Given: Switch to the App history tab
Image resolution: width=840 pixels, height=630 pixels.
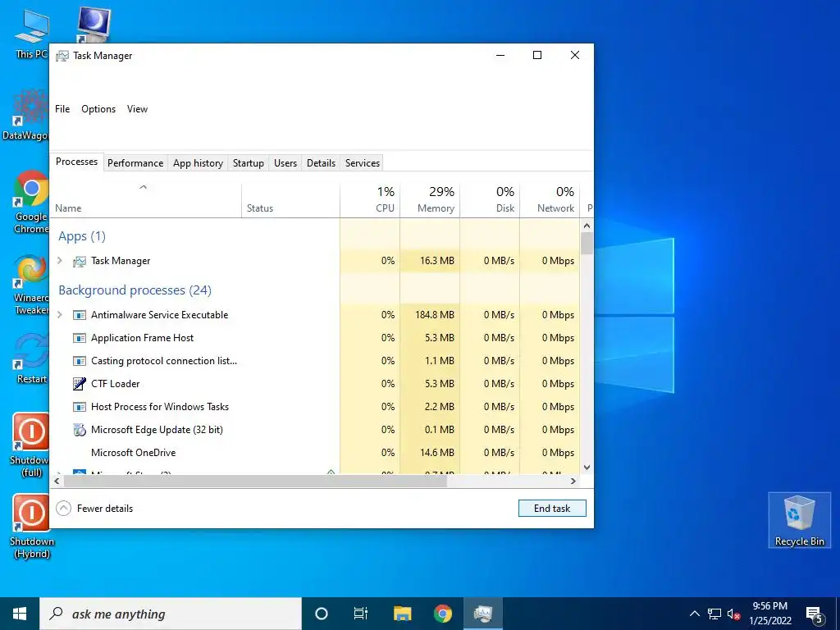Looking at the screenshot, I should tap(198, 163).
